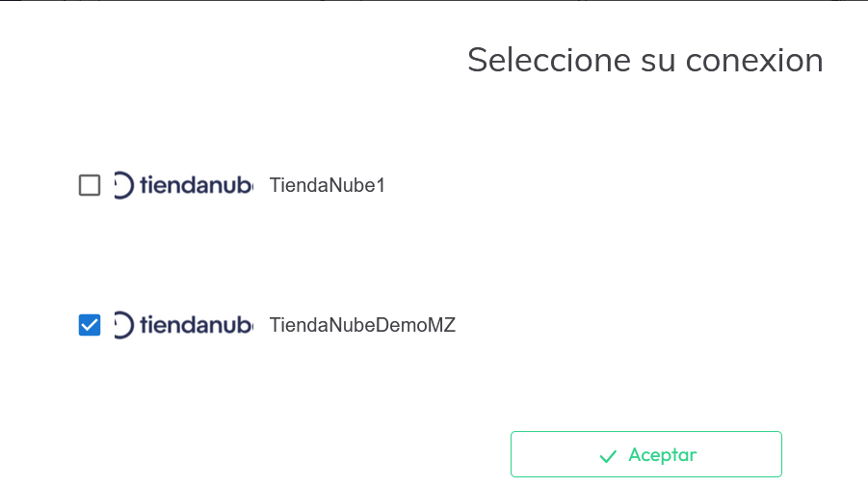Click the green checkmark icon in Aceptar

[x=608, y=456]
